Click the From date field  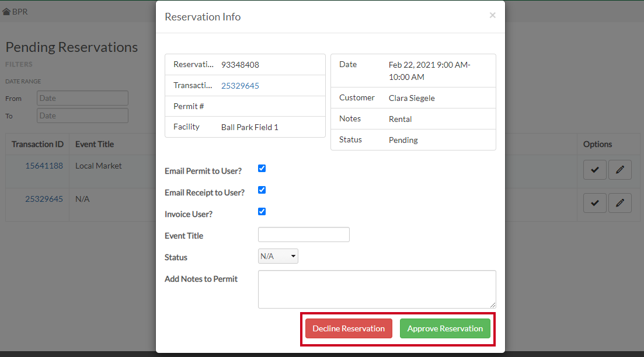tap(82, 98)
